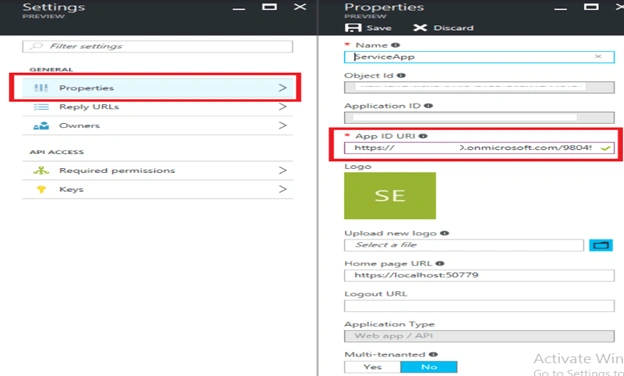Click the Application ID read-only field
The height and width of the screenshot is (376, 624).
pos(479,117)
